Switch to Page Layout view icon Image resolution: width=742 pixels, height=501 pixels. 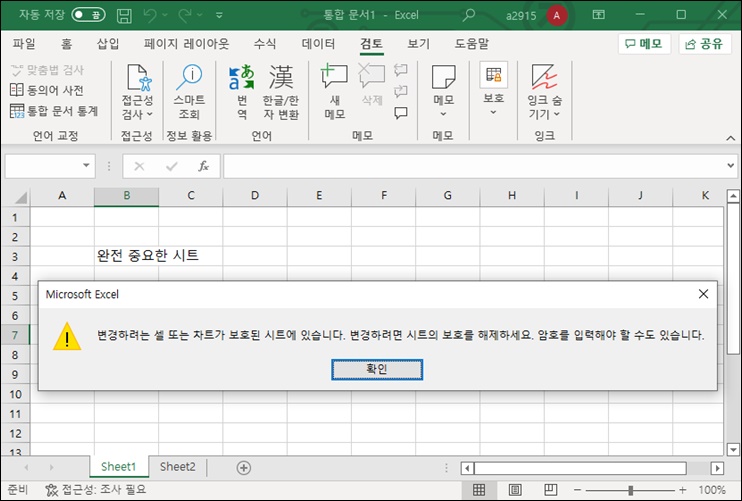pyautogui.click(x=515, y=490)
